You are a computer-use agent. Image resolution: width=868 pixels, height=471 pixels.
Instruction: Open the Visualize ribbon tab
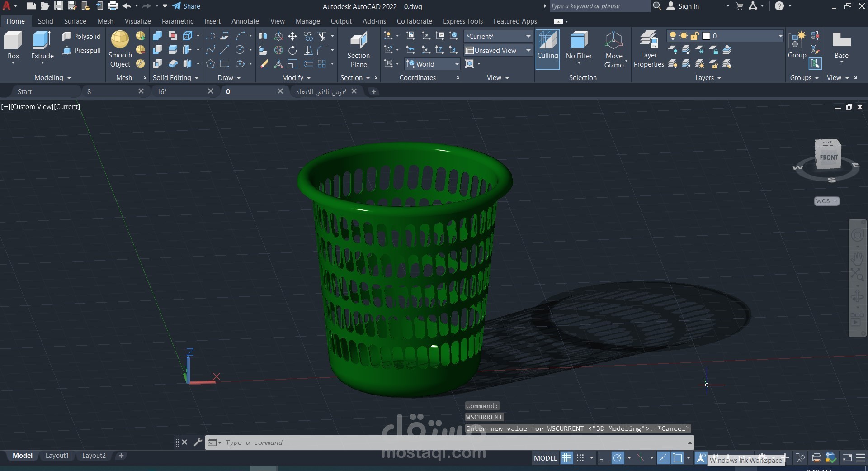[137, 21]
